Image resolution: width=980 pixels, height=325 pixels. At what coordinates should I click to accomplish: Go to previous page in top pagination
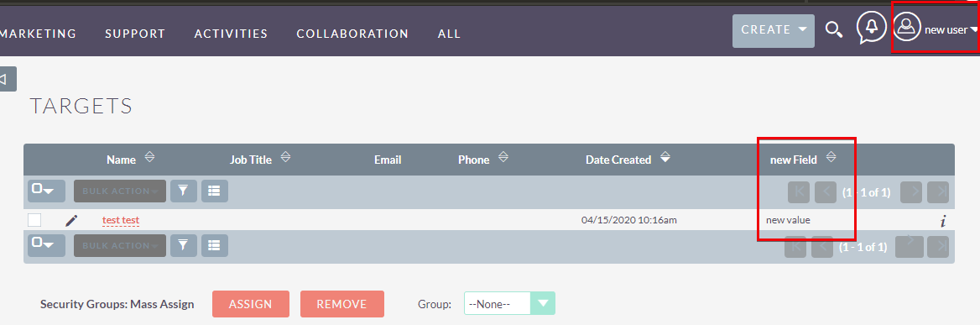[826, 191]
